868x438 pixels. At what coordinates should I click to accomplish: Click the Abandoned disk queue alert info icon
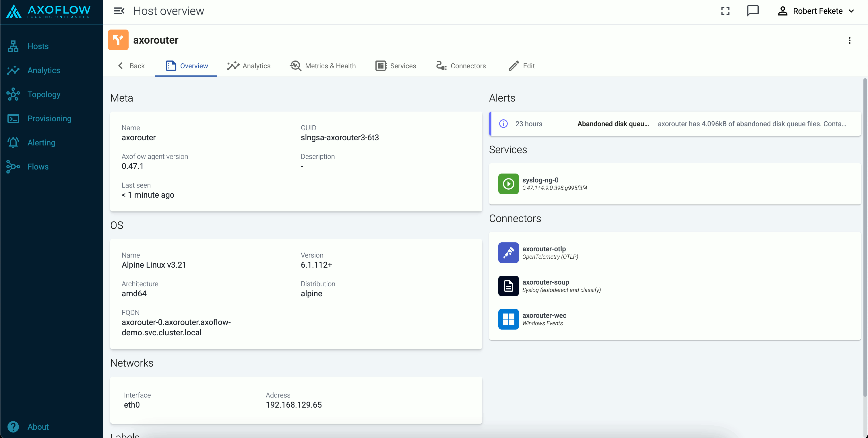pyautogui.click(x=503, y=124)
